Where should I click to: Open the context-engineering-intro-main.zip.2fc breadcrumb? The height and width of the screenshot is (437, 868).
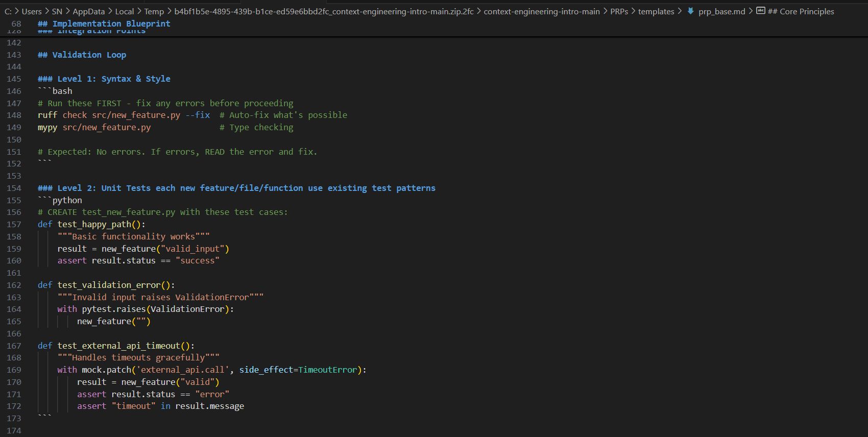point(324,11)
